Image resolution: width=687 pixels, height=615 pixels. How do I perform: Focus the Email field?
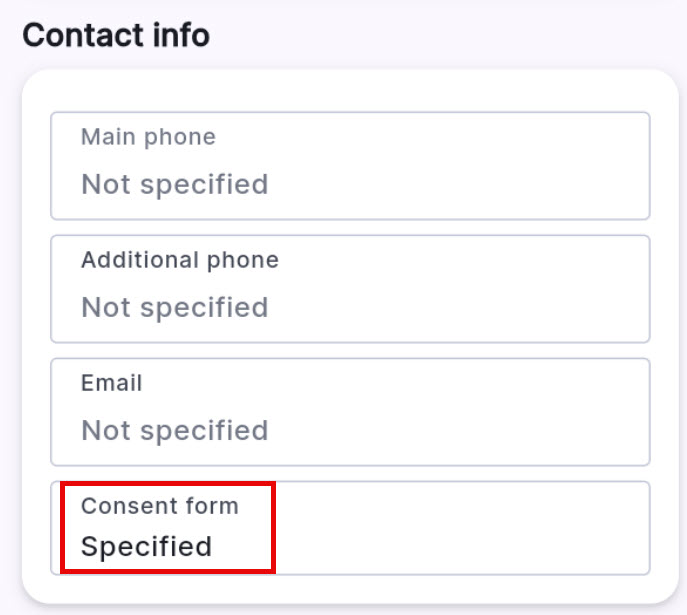350,412
